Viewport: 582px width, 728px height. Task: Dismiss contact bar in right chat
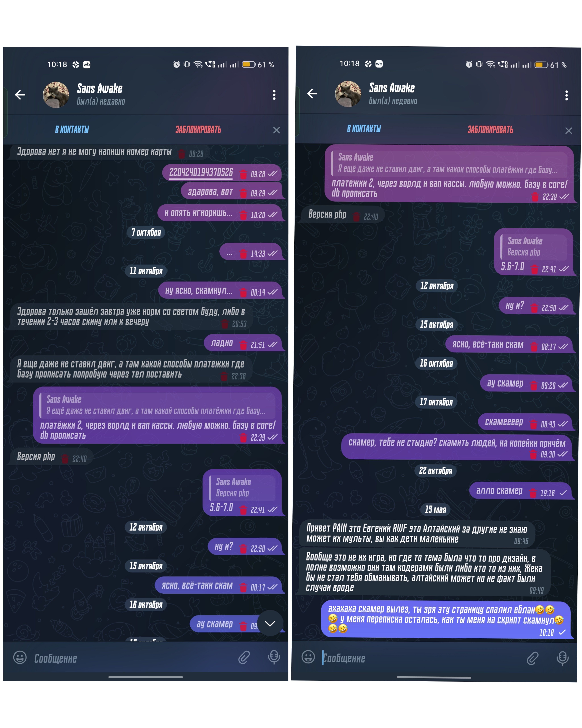coord(569,131)
